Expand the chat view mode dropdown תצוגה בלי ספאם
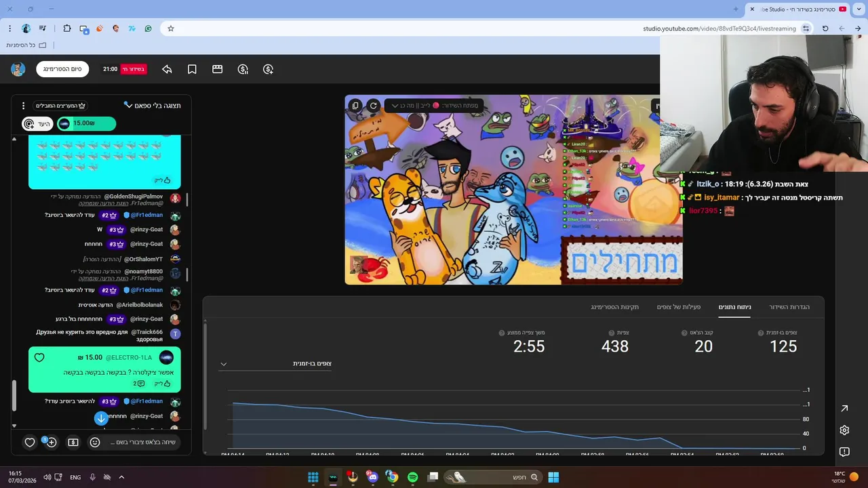The height and width of the screenshot is (488, 868). click(x=152, y=106)
